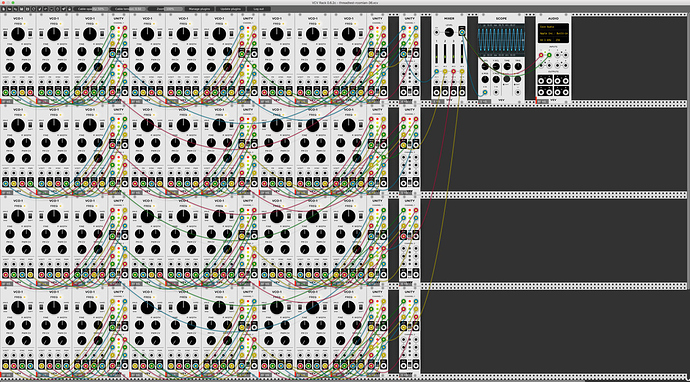Click the Save patch toolbar icon
Screen dimensions: 690x382
pyautogui.click(x=15, y=9)
